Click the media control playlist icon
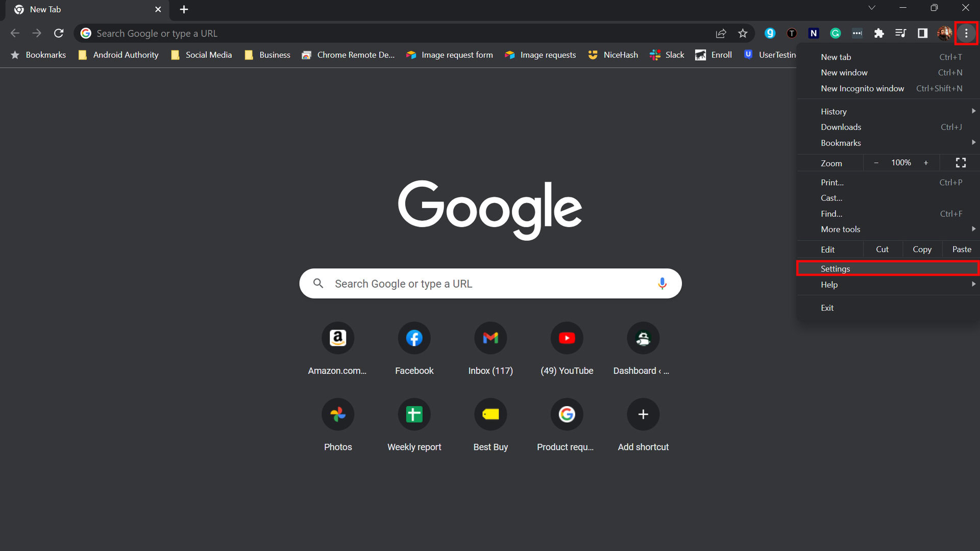Screen dimensions: 980x551 tap(900, 33)
